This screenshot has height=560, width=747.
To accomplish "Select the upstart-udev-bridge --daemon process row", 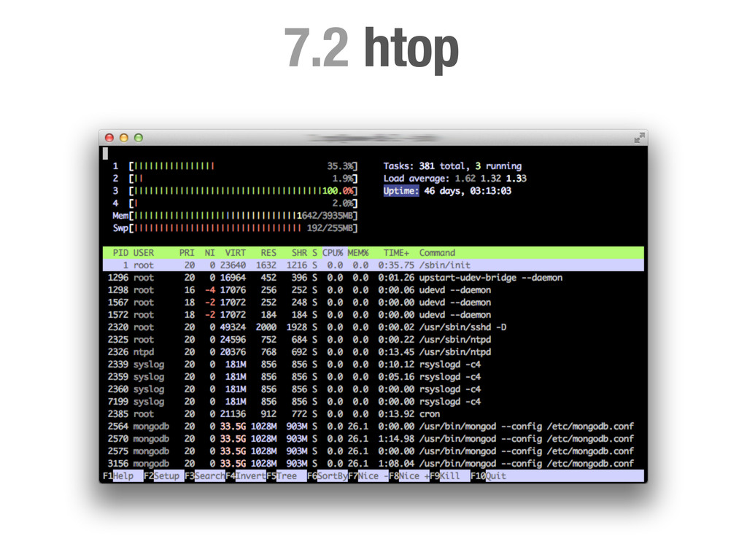I will [373, 278].
